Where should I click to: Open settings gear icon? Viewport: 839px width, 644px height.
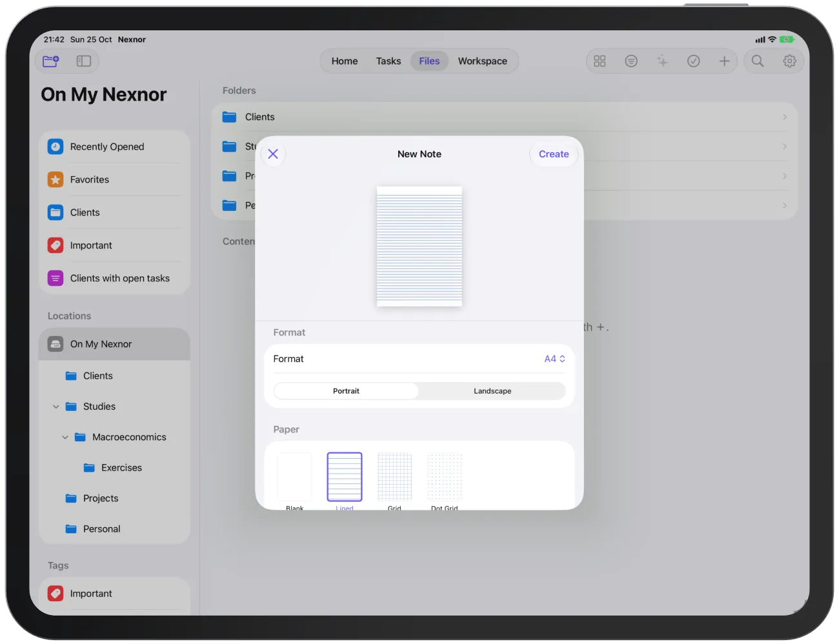coord(789,61)
